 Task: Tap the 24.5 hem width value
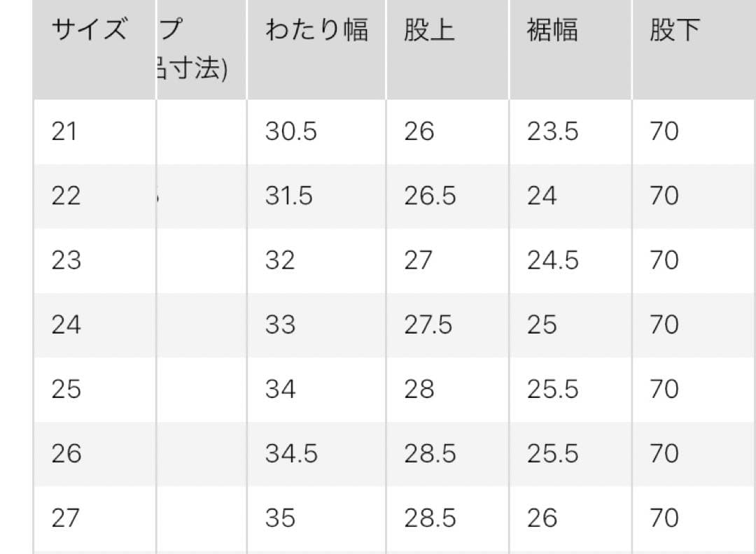[x=552, y=261]
